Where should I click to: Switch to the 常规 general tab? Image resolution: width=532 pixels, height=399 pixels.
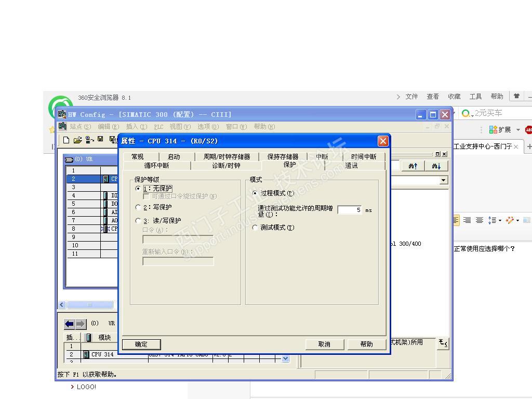coord(138,157)
